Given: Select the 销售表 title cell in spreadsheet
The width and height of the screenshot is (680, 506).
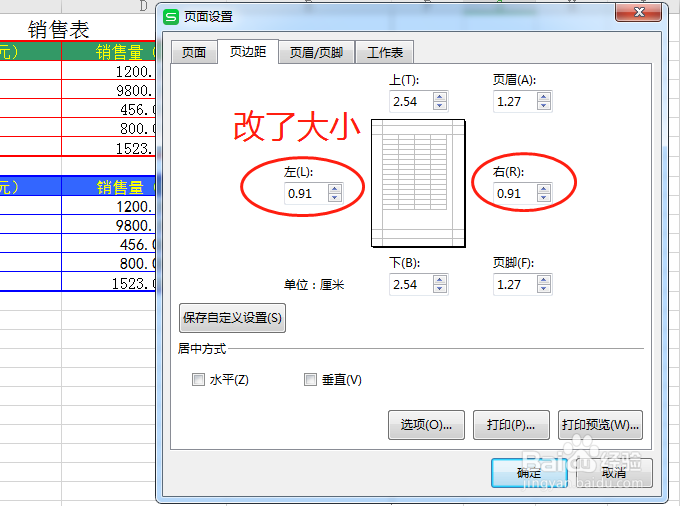Looking at the screenshot, I should click(59, 30).
